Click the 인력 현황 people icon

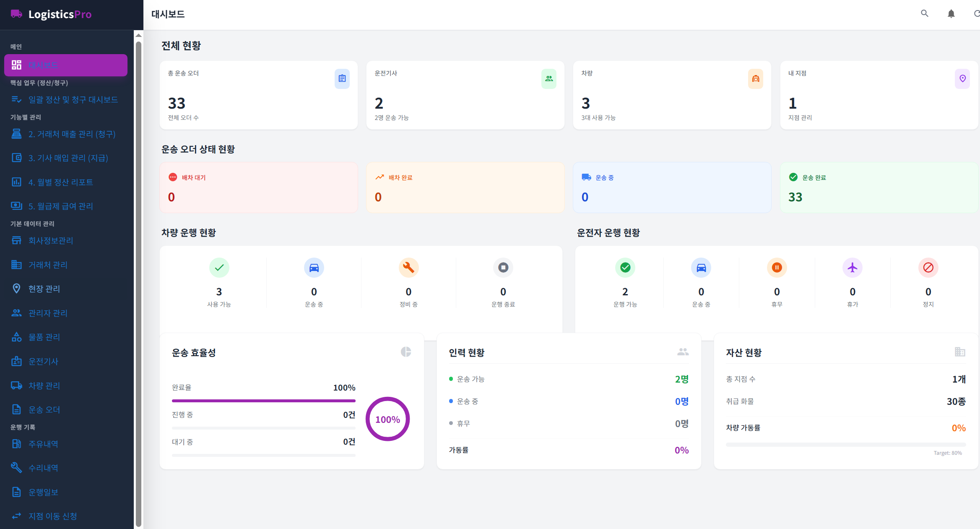[683, 352]
